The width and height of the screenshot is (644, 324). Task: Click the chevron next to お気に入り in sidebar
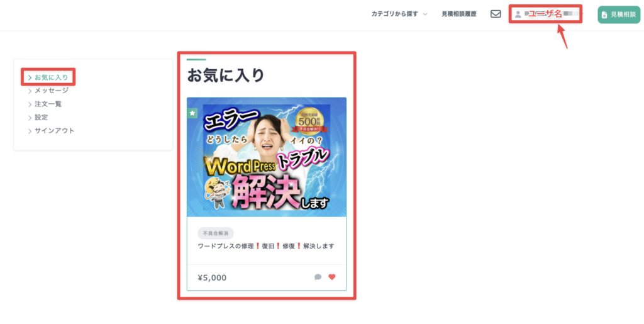30,77
